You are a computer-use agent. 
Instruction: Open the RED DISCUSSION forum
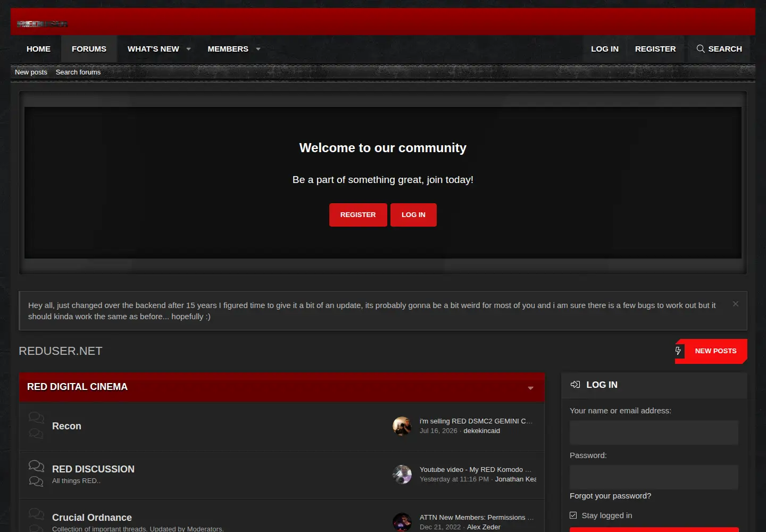click(x=93, y=469)
